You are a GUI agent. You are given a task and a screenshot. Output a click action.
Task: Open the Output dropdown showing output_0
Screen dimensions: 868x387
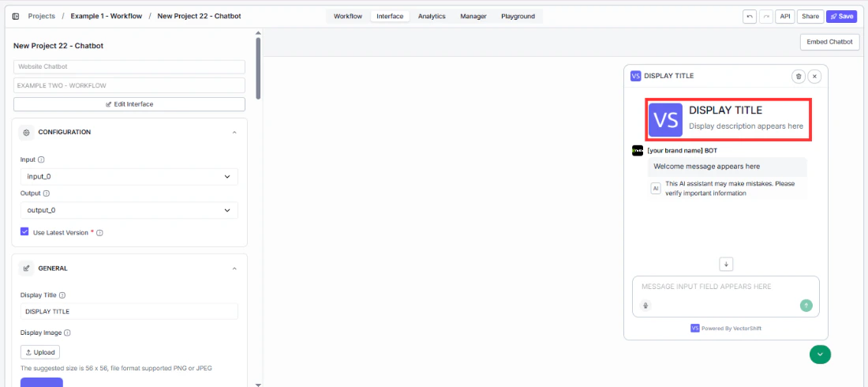click(129, 210)
